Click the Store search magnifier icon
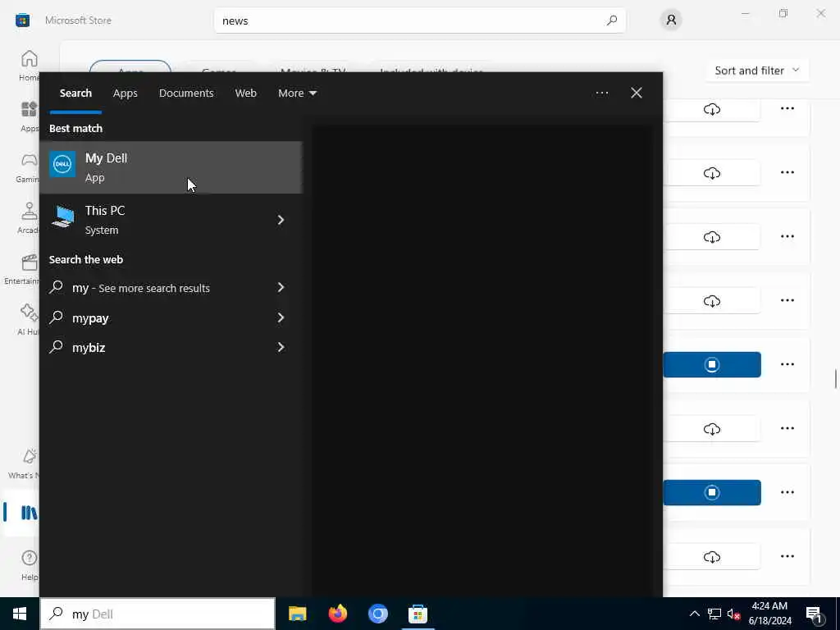The width and height of the screenshot is (840, 630). [x=612, y=21]
